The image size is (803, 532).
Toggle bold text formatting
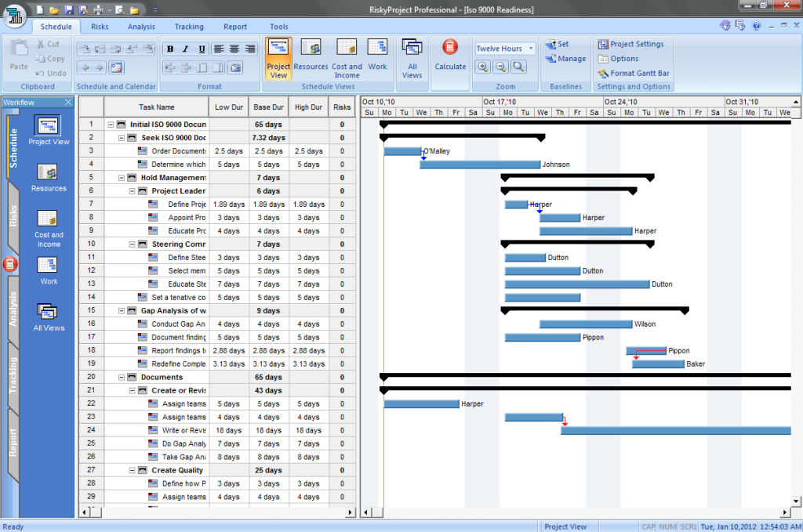click(x=169, y=49)
